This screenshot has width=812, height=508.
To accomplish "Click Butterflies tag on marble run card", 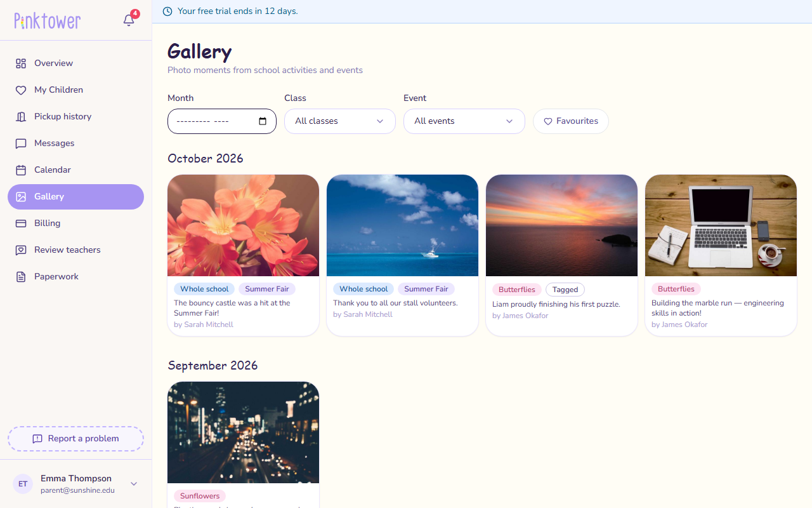I will click(x=676, y=290).
